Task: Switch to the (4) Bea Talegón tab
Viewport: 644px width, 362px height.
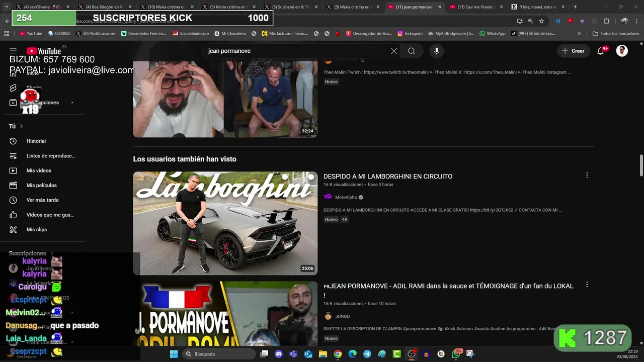Action: 104,7
